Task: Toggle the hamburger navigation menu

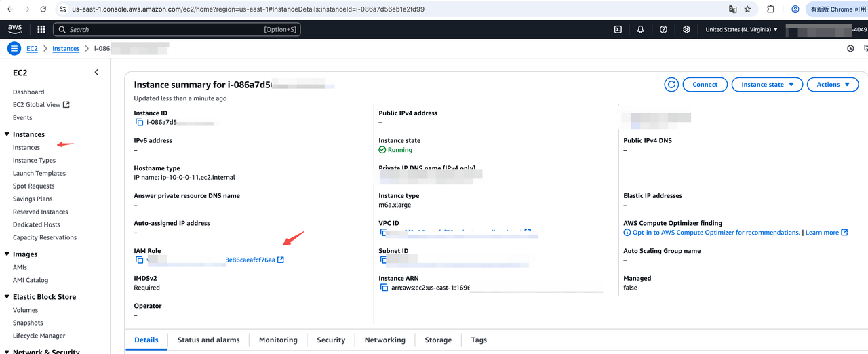Action: point(14,48)
